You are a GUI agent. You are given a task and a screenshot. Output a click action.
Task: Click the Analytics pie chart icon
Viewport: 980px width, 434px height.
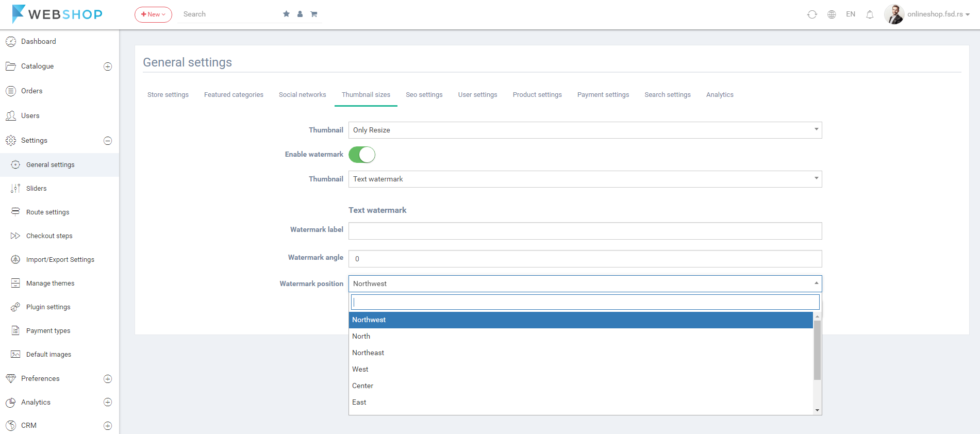[x=11, y=403]
